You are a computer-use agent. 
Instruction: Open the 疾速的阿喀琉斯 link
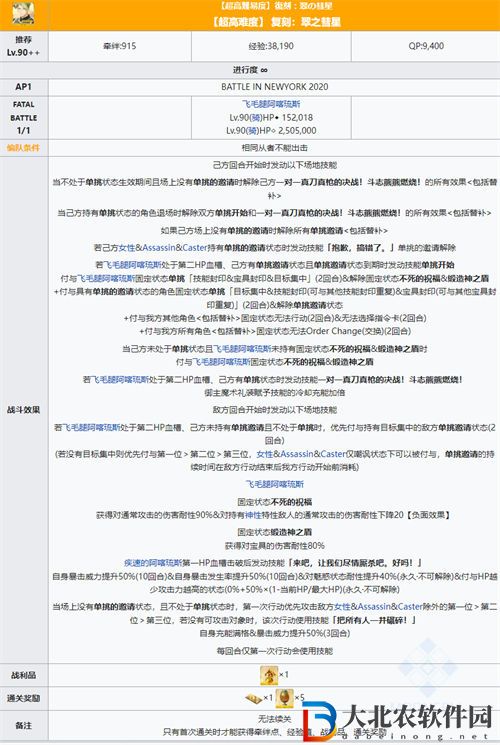click(x=153, y=563)
